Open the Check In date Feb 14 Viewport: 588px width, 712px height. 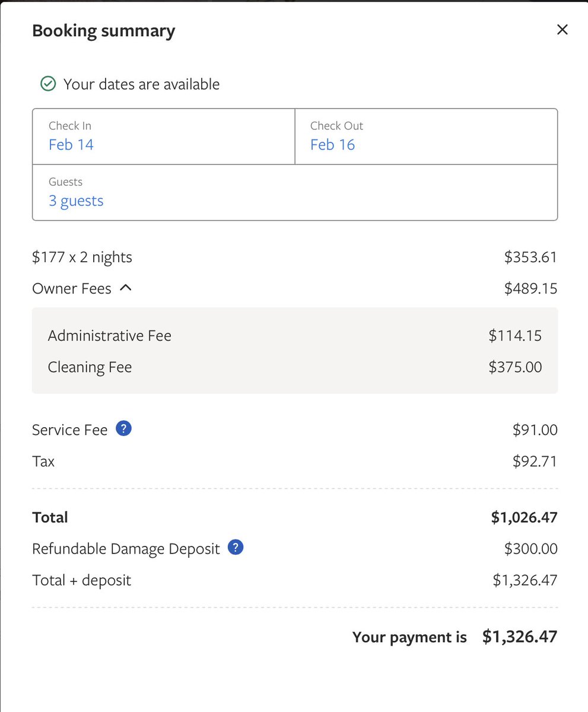71,145
